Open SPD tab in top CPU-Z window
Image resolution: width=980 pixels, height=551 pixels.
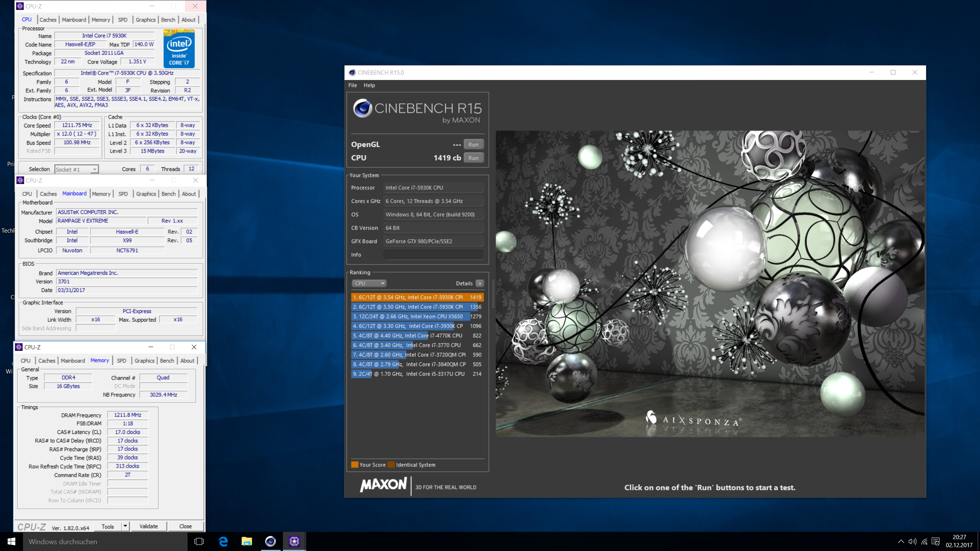point(122,20)
